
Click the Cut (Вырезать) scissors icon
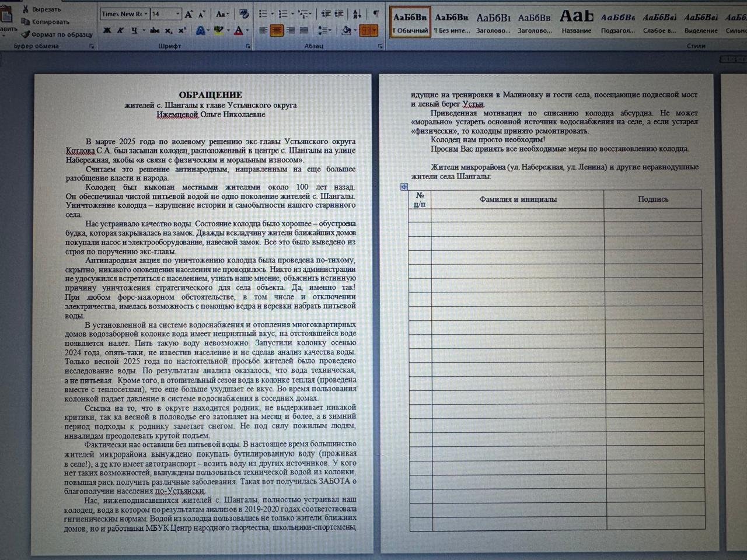click(x=25, y=9)
